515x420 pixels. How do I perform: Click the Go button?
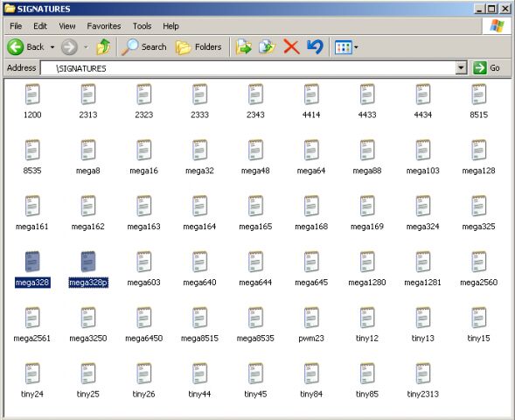[487, 68]
